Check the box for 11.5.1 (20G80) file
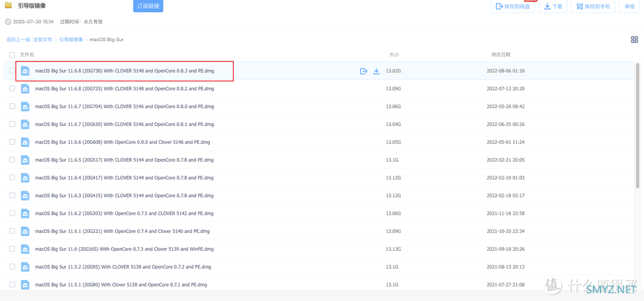 pyautogui.click(x=13, y=284)
